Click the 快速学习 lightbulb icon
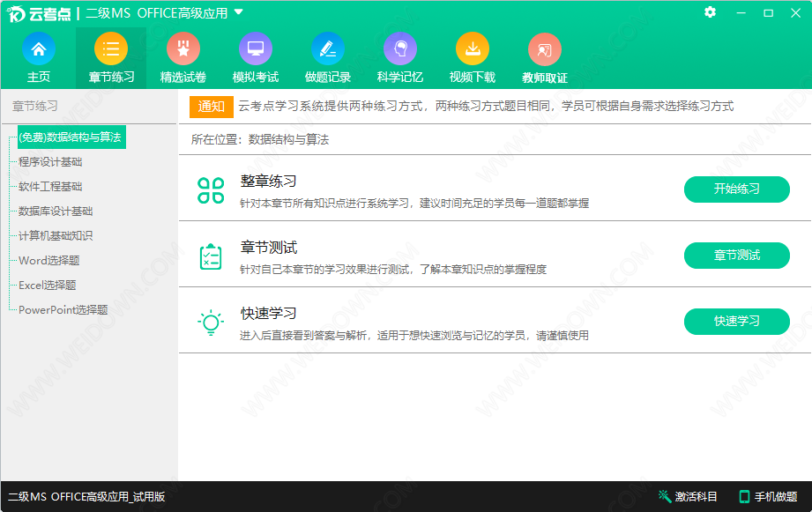This screenshot has width=812, height=512. 211,323
